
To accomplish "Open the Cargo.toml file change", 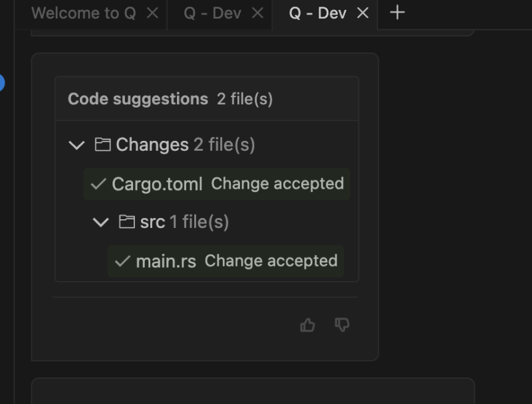I will pyautogui.click(x=157, y=184).
